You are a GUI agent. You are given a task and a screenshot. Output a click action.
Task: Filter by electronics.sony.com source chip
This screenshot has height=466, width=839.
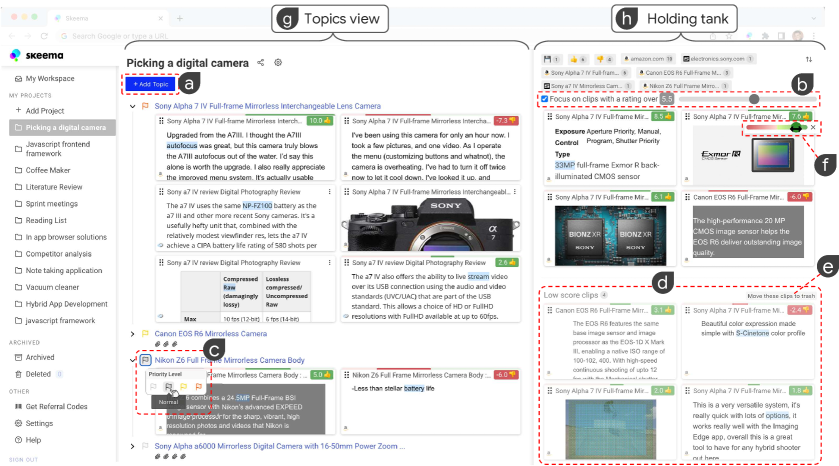point(718,59)
